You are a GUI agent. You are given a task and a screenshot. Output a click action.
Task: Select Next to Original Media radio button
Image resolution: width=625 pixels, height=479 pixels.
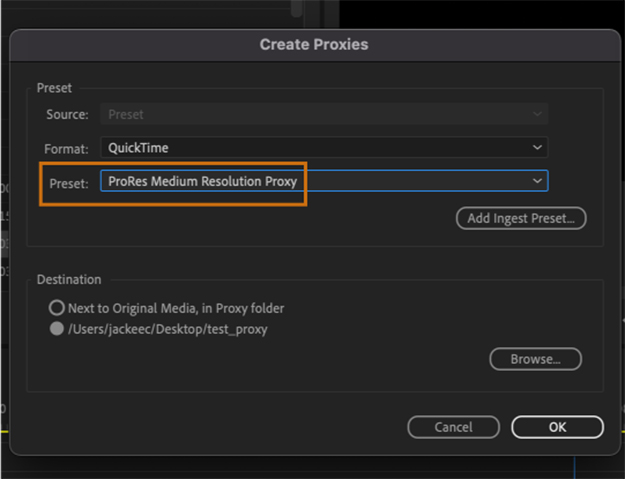coord(58,308)
